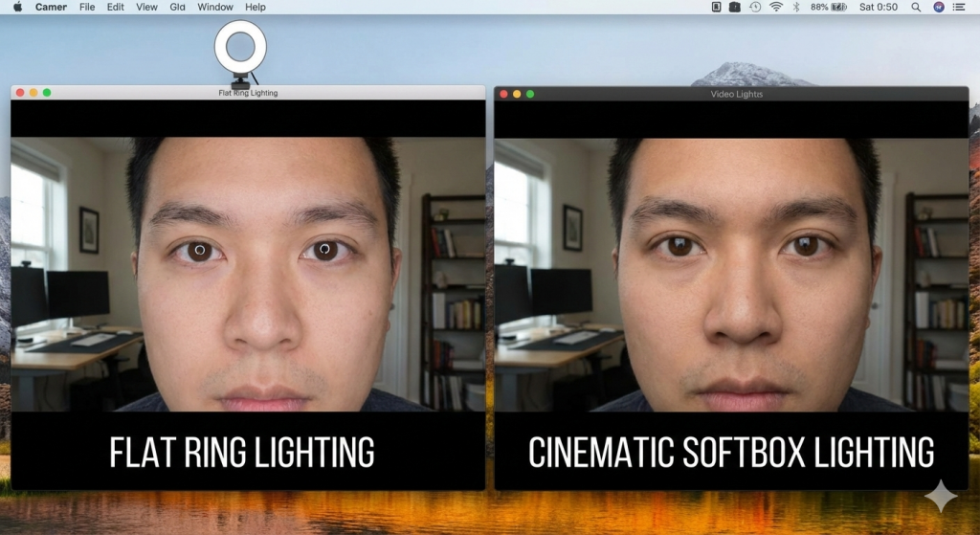The height and width of the screenshot is (535, 980).
Task: Click the 88% battery indicator
Action: pyautogui.click(x=829, y=7)
